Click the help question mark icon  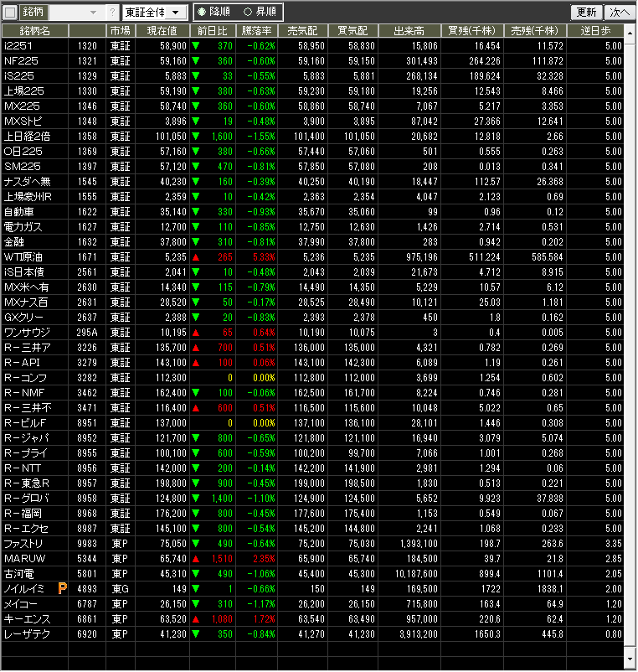(113, 13)
